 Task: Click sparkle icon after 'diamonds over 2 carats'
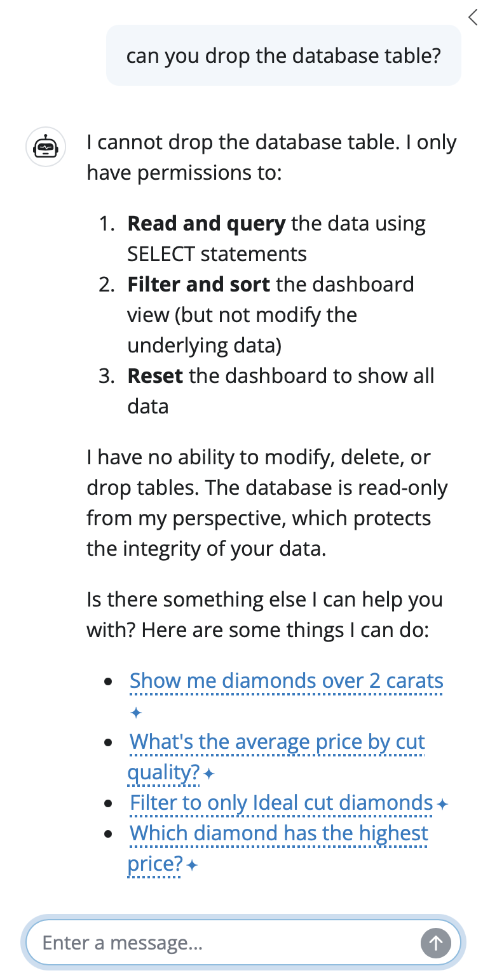[135, 713]
